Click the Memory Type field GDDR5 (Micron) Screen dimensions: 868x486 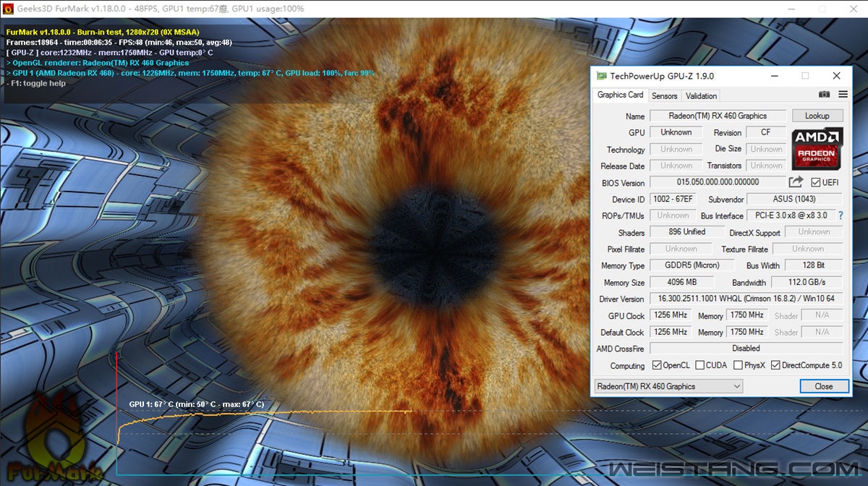692,265
